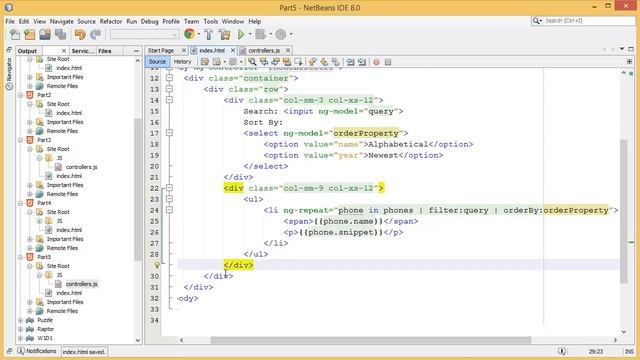Click the Save All toolbar icon
Viewport: 640px width, 360px height.
(60, 35)
